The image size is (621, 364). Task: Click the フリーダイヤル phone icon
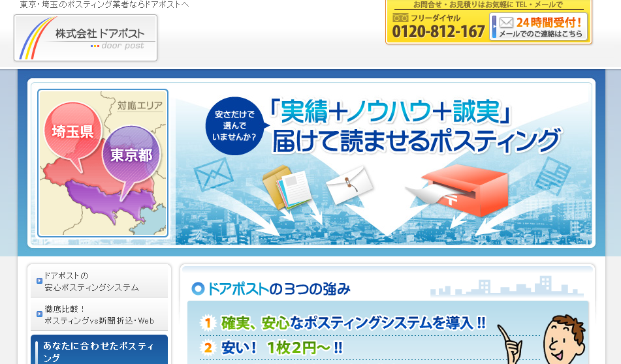pos(400,18)
